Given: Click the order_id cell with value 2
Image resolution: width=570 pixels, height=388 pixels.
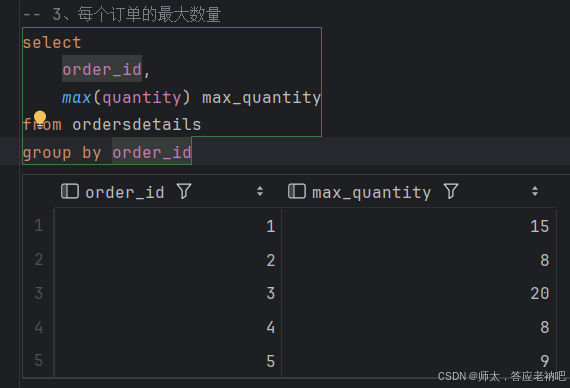Looking at the screenshot, I should click(168, 260).
